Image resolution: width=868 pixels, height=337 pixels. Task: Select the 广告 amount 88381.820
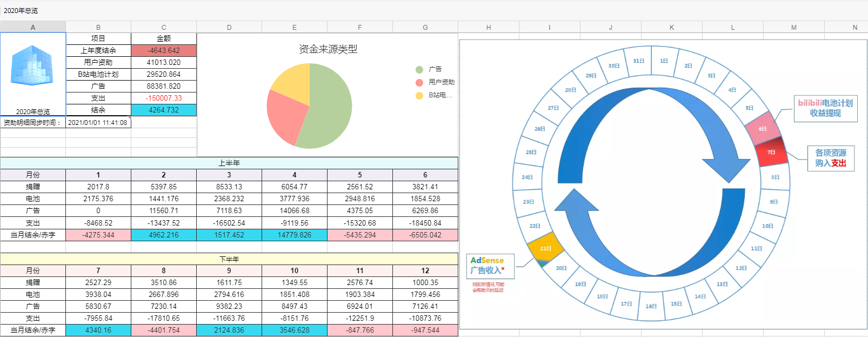click(164, 86)
